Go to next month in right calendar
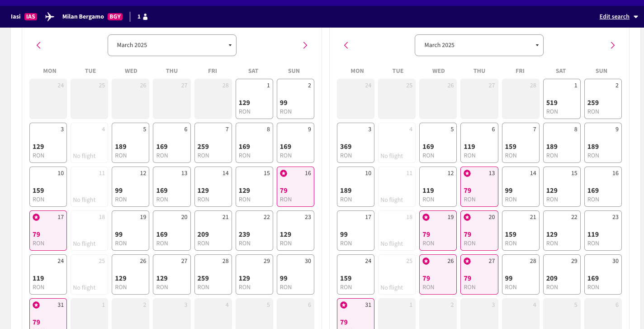Screen dimensions: 644x329 (x=612, y=45)
